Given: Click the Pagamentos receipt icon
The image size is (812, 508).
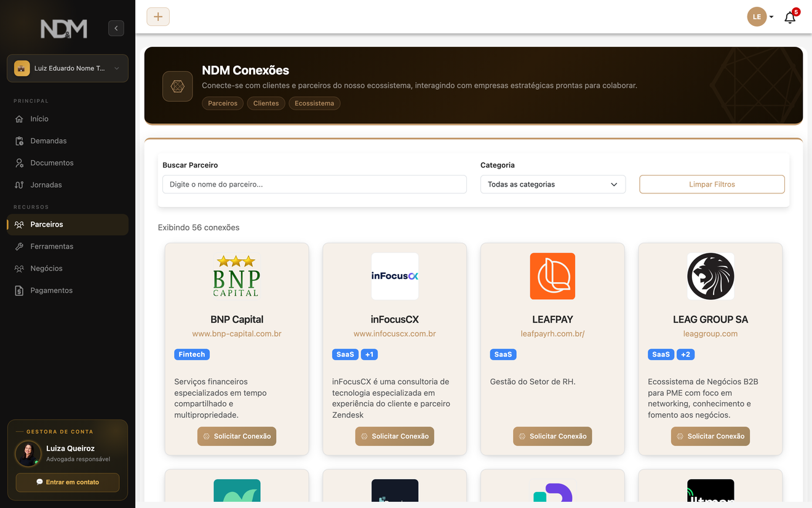Looking at the screenshot, I should coord(19,291).
